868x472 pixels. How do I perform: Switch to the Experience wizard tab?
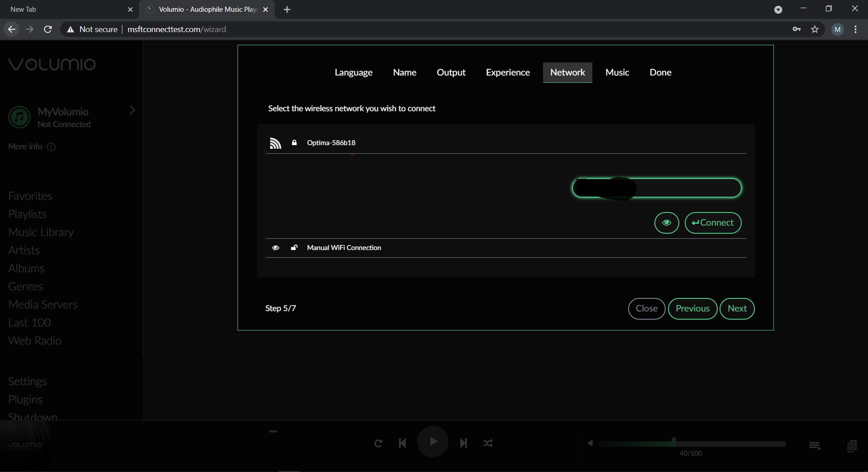coord(508,72)
